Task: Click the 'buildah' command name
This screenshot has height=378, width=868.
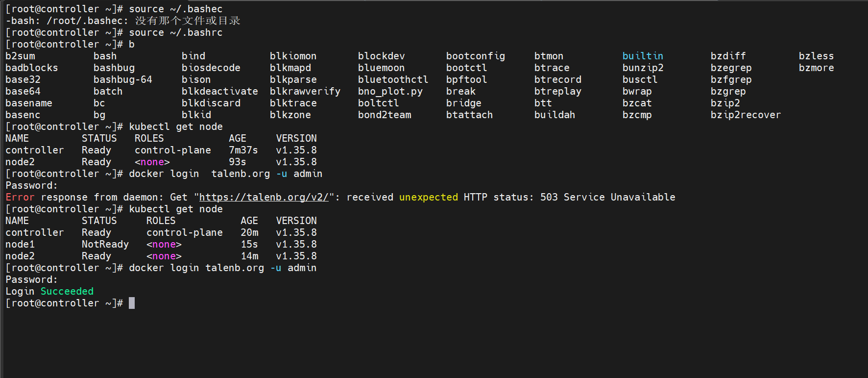Action: [555, 115]
